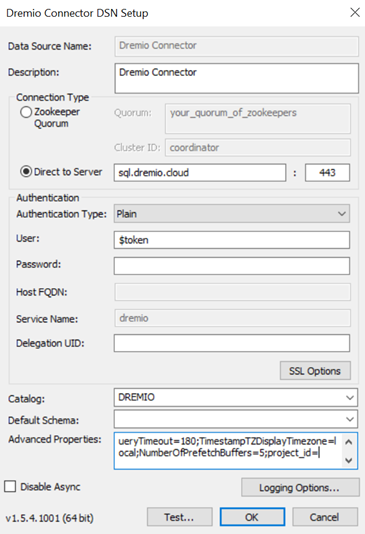Close the Dremio Connector DSN Setup dialog
The height and width of the screenshot is (534, 365).
coord(355,13)
